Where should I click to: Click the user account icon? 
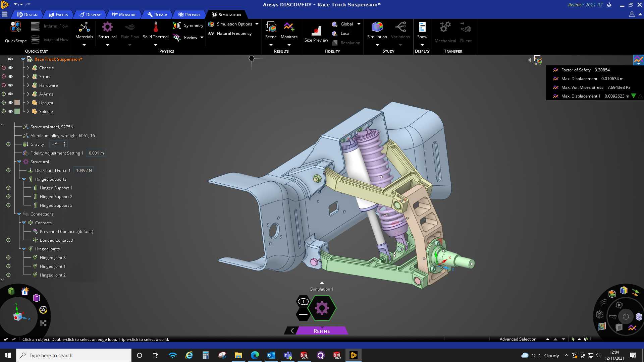[x=632, y=14]
